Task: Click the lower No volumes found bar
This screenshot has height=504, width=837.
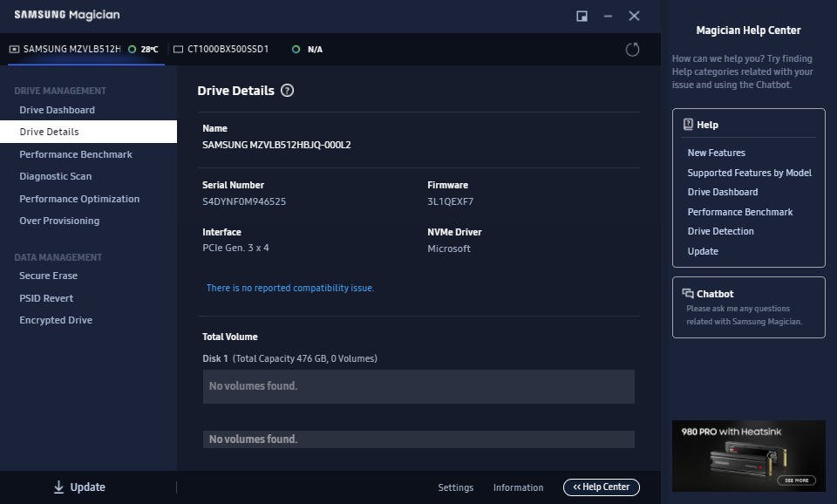Action: pyautogui.click(x=418, y=439)
